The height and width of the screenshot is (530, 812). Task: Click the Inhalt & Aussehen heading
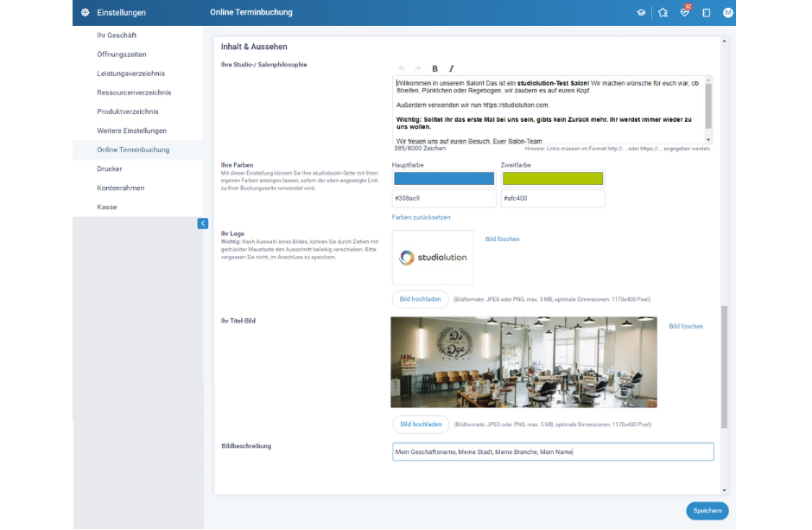pyautogui.click(x=254, y=47)
